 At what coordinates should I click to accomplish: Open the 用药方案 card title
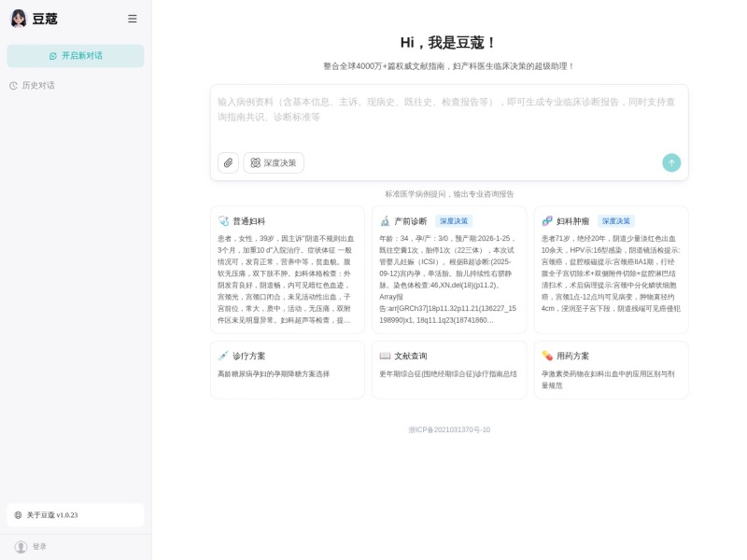[572, 356]
